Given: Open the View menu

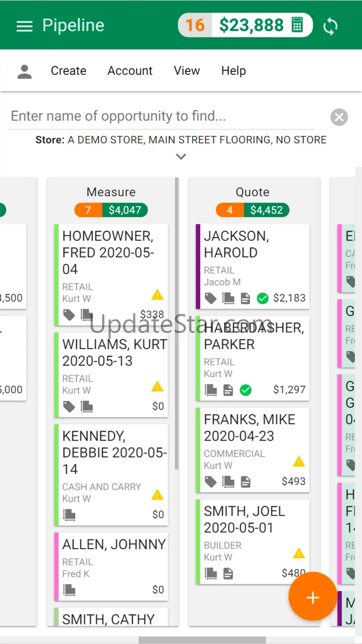Looking at the screenshot, I should (x=187, y=71).
